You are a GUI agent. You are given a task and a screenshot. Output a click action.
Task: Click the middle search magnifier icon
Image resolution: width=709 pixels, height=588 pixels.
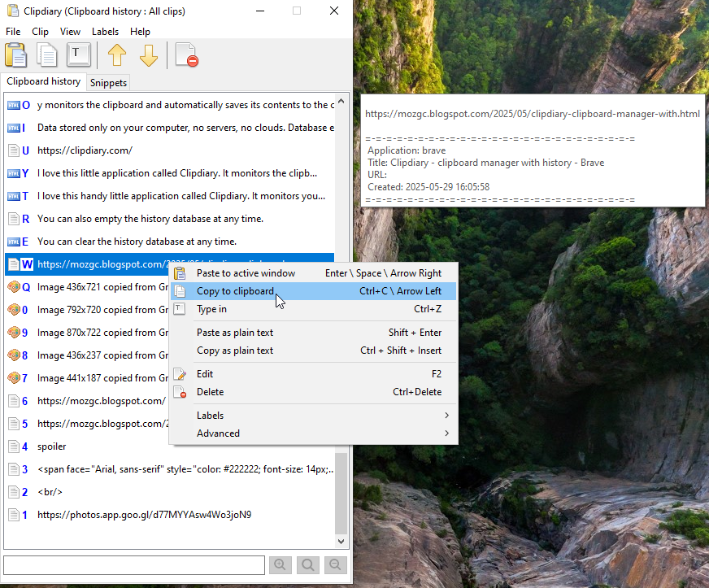(308, 565)
